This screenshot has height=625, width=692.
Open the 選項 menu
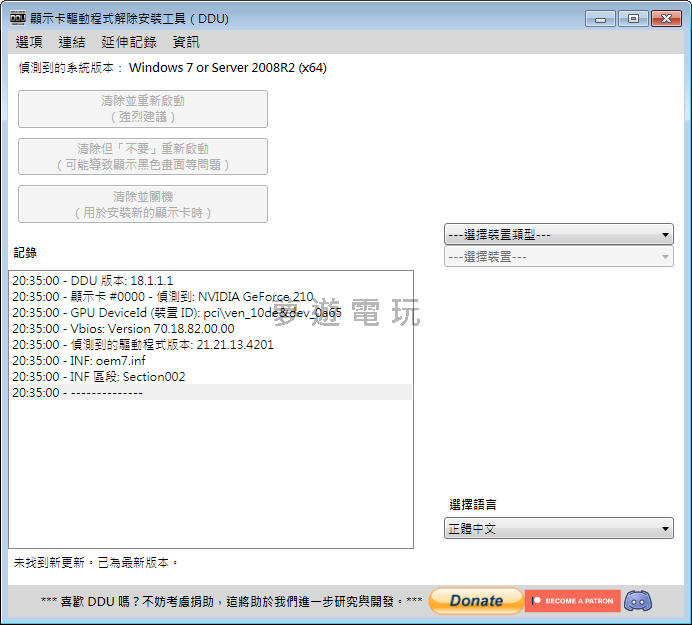(30, 42)
